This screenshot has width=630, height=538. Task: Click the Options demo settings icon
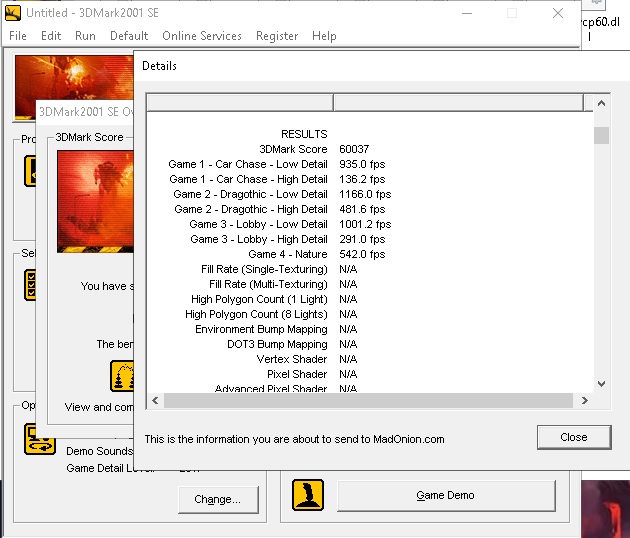click(x=39, y=439)
